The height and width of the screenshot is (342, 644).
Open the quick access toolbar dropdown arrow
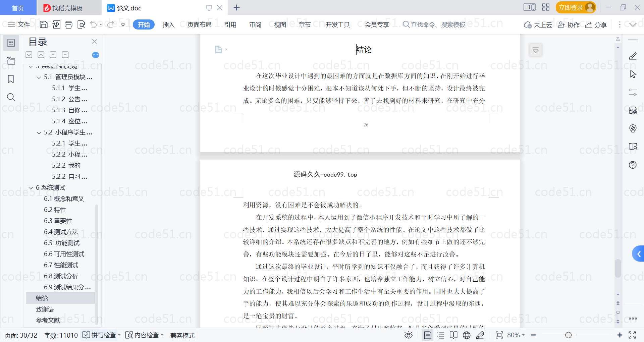tap(123, 24)
